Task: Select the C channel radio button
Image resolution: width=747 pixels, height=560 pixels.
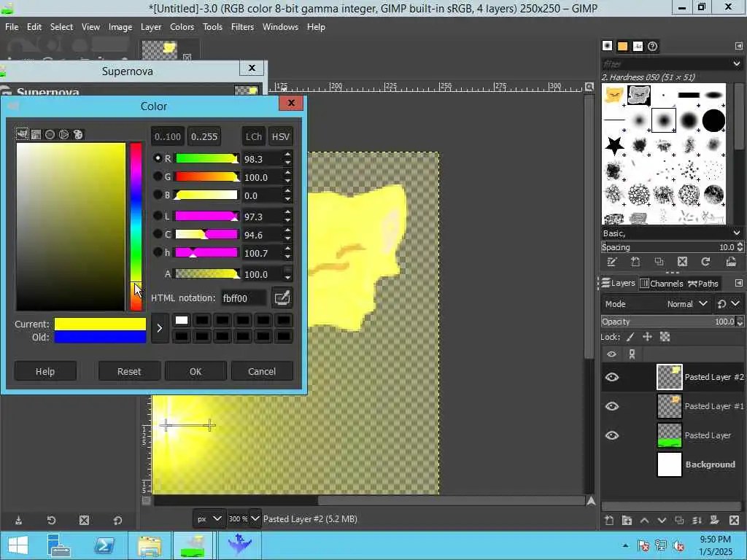Action: coord(158,234)
